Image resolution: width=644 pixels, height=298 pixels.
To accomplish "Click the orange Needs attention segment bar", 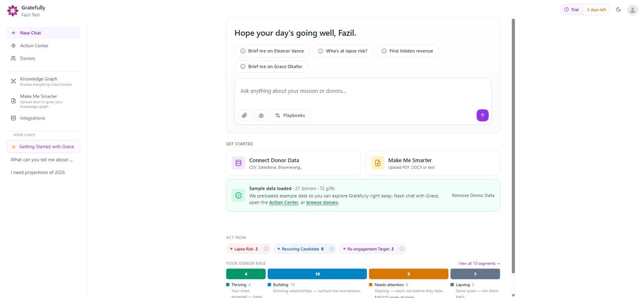I will click(x=409, y=274).
